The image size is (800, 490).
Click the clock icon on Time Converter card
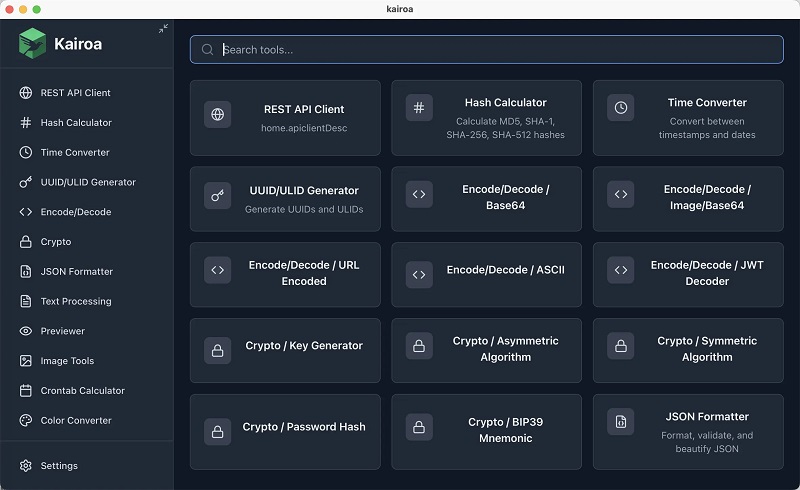click(x=620, y=108)
